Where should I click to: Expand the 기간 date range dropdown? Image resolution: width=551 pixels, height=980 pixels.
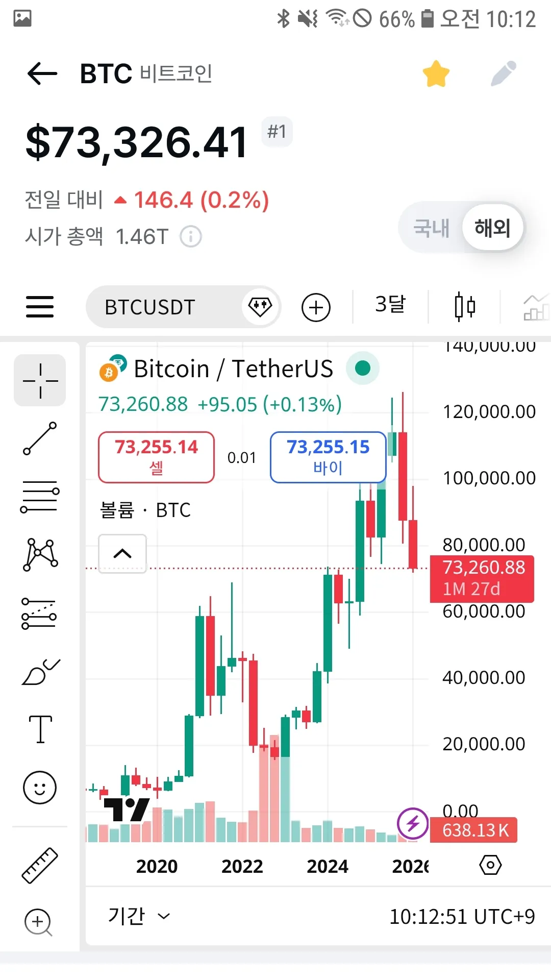tap(139, 916)
